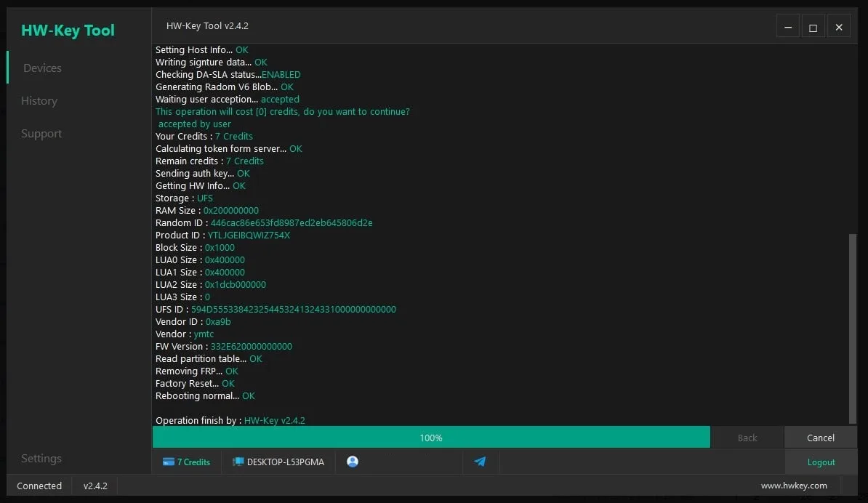
Task: Open Settings in the sidebar
Action: click(41, 458)
